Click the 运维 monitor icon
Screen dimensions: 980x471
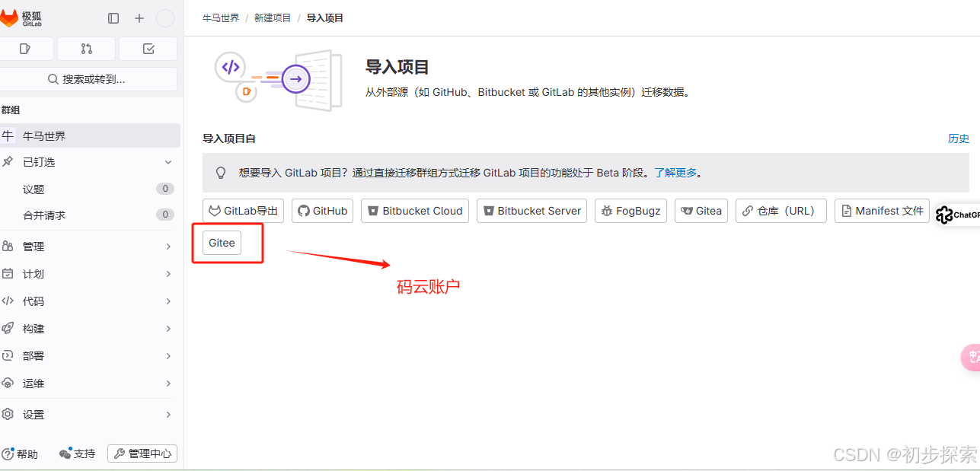click(8, 383)
